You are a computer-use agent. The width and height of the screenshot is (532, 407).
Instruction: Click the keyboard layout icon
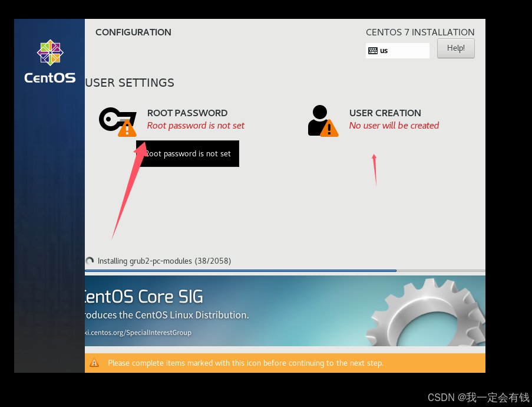[373, 51]
